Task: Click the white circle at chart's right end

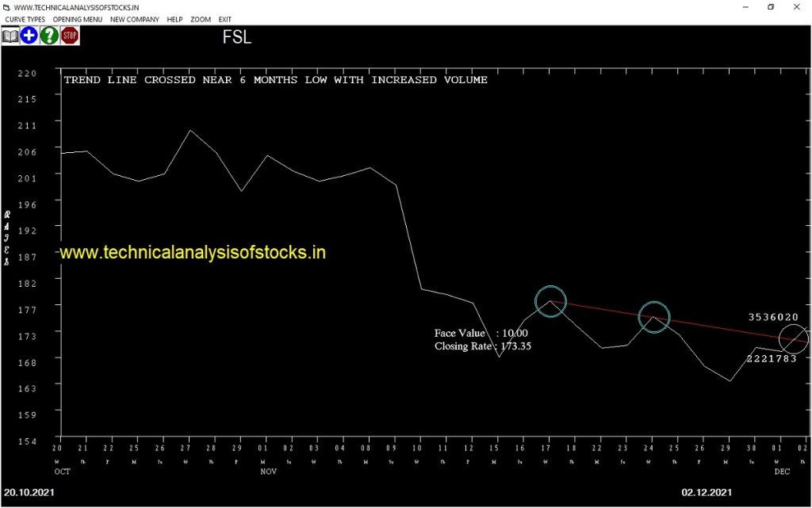Action: (x=794, y=339)
